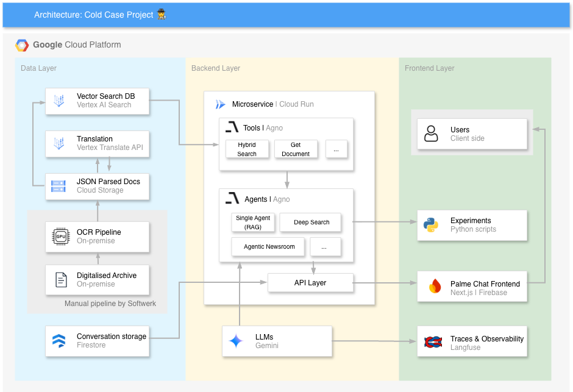Click the Python icon in Experiments
The image size is (573, 392).
[430, 225]
